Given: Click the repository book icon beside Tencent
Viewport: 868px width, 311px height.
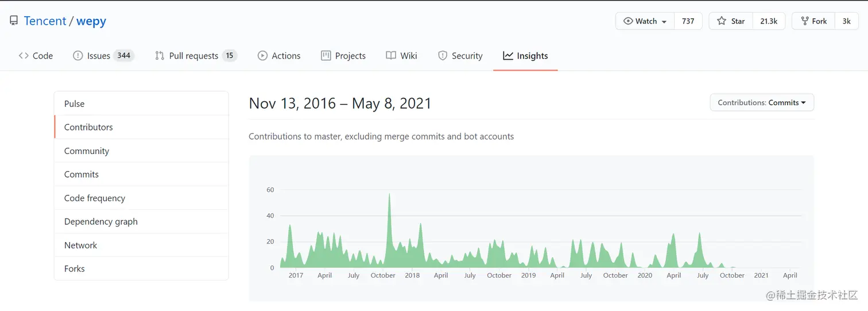Looking at the screenshot, I should [x=14, y=21].
